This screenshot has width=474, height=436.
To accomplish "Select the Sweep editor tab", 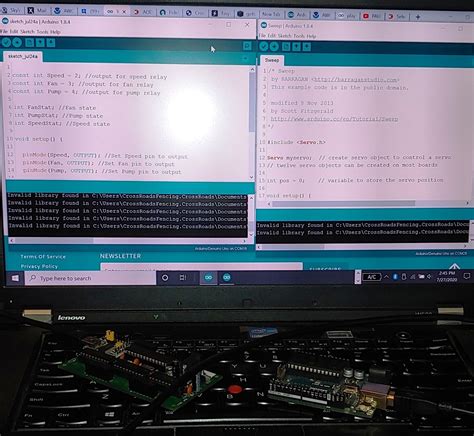I will tap(272, 60).
